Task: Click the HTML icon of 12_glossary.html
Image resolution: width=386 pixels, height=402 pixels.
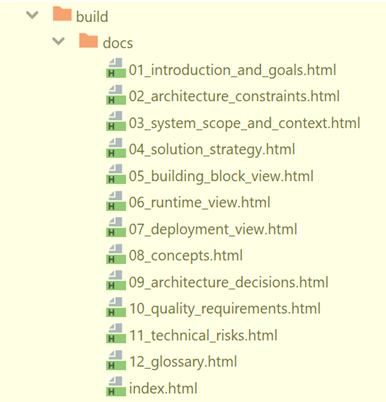Action: [116, 360]
